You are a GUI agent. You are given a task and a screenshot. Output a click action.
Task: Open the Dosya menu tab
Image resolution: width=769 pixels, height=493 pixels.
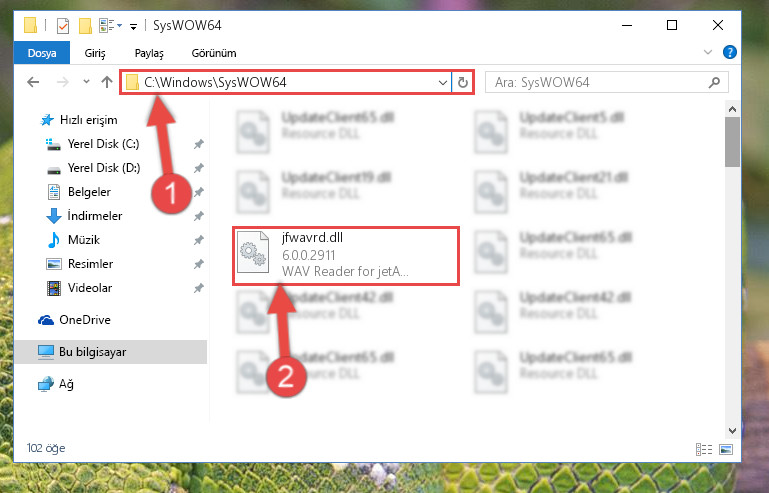[x=42, y=53]
